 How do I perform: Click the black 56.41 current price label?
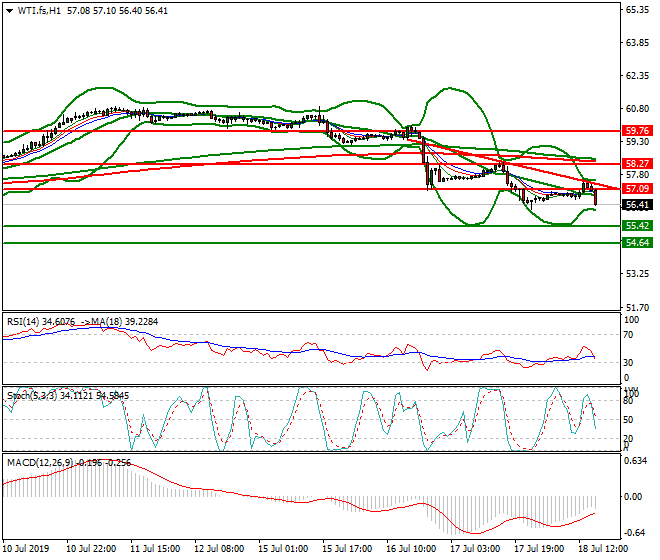tap(637, 205)
